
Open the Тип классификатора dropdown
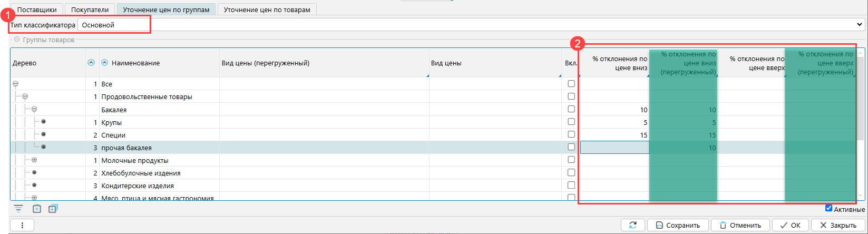860,25
